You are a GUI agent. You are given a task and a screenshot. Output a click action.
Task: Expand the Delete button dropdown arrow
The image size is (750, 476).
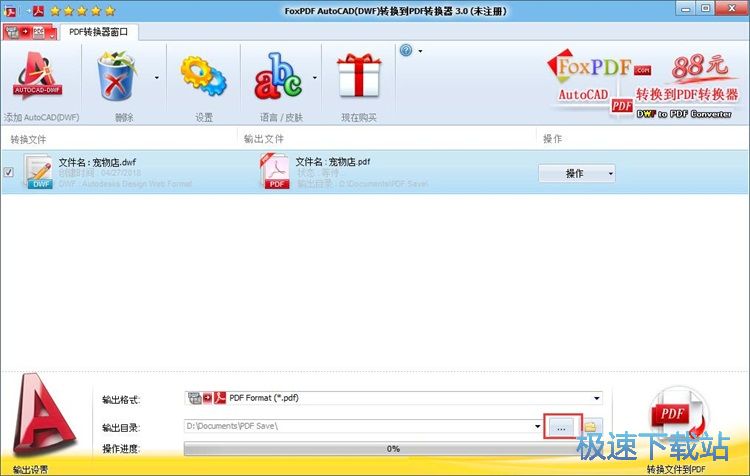(x=156, y=77)
